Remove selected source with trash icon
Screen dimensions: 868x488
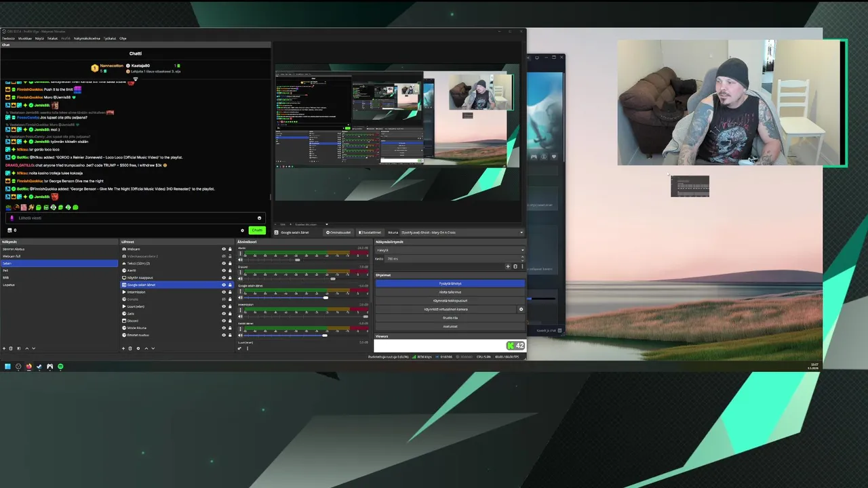point(130,348)
